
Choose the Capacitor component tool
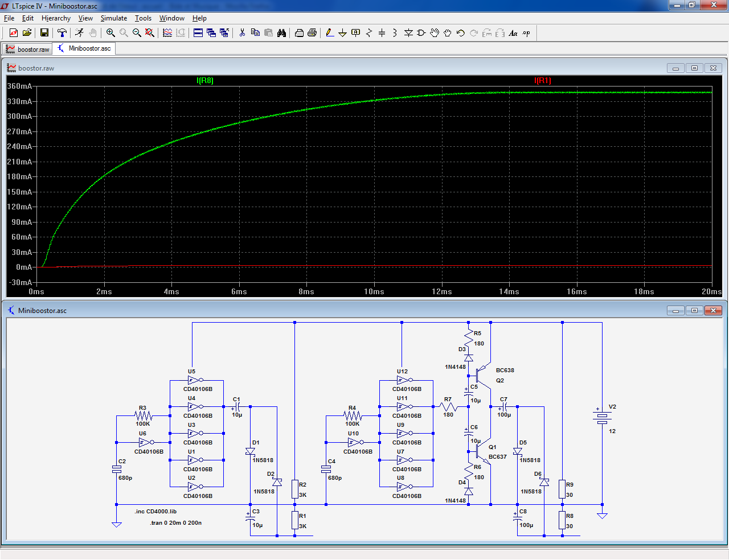coord(382,33)
